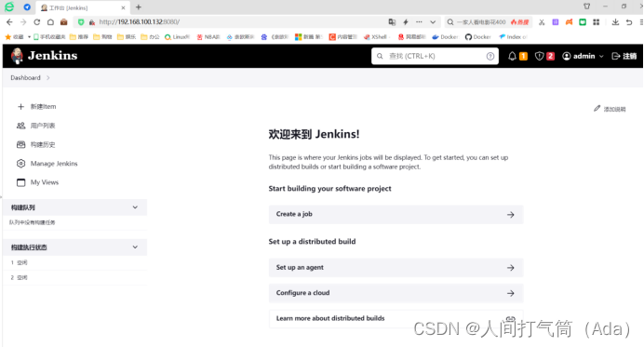Go back using the browser back arrow
This screenshot has height=347, width=644.
[x=9, y=22]
